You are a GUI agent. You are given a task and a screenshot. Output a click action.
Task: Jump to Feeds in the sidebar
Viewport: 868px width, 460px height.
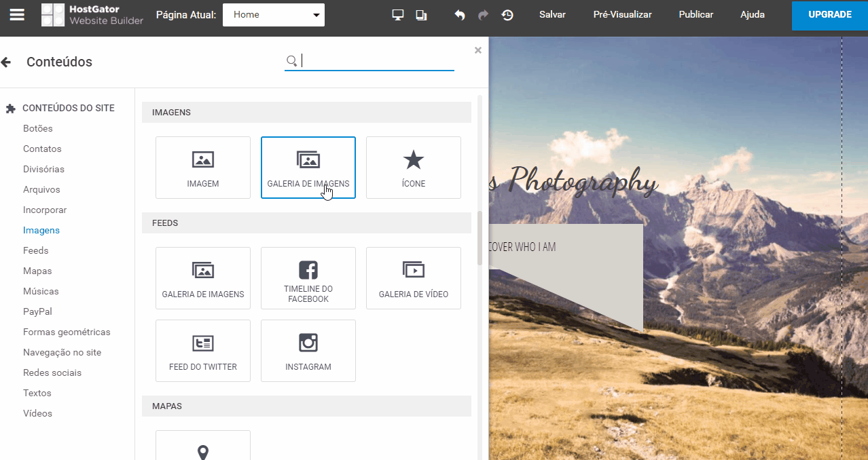[x=36, y=250]
